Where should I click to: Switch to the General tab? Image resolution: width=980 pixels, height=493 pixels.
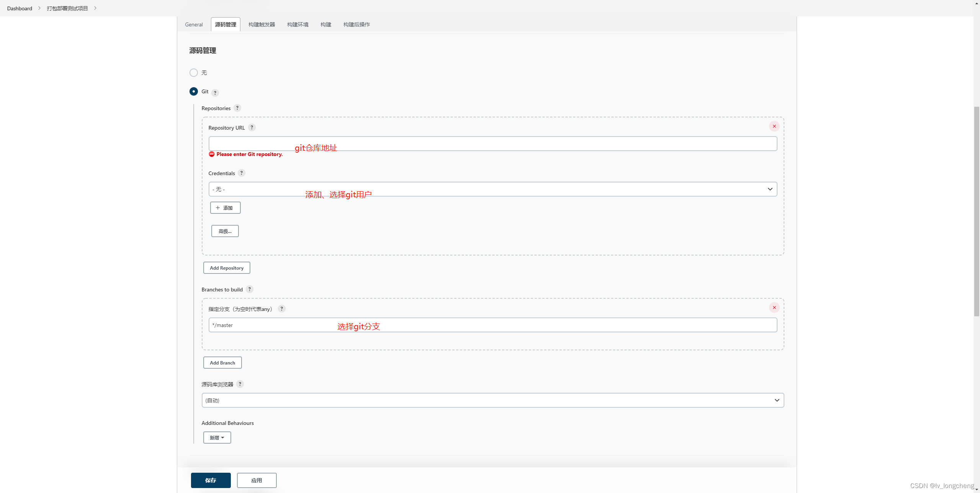194,24
